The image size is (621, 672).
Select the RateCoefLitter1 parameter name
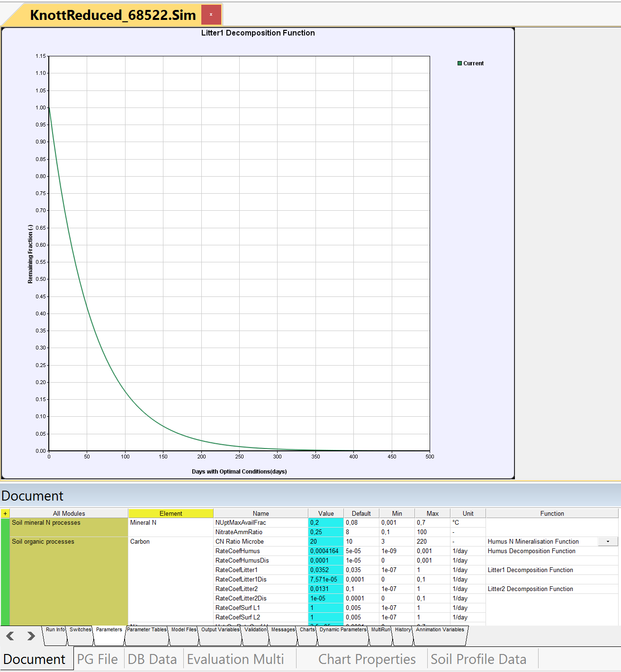tap(261, 570)
